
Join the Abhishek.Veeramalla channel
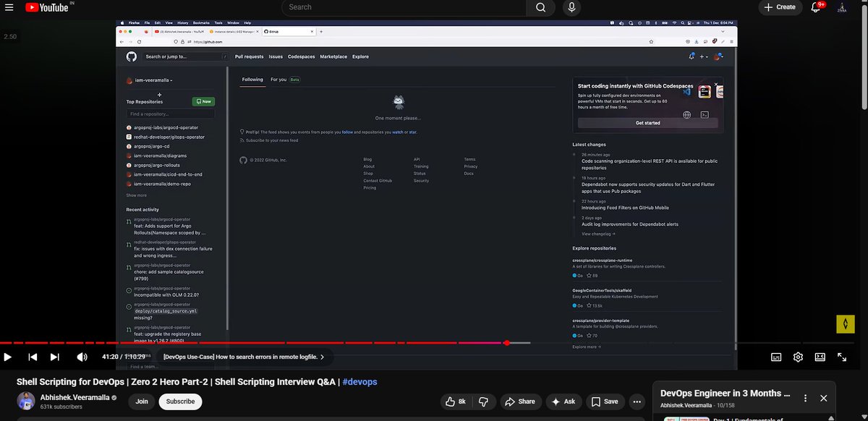142,401
